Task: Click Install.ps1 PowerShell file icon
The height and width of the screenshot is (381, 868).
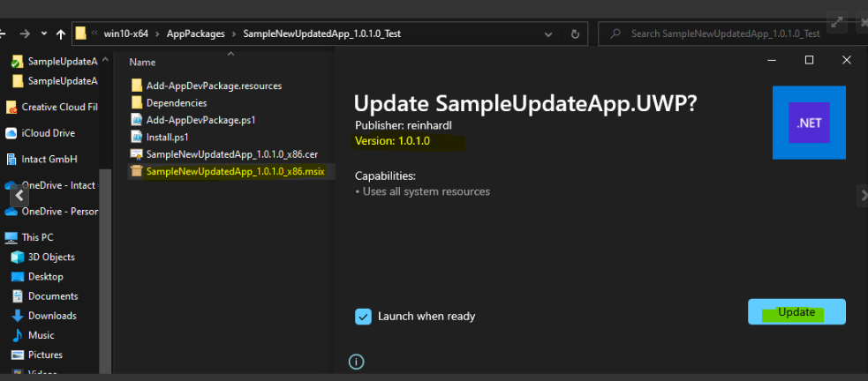Action: coord(137,137)
